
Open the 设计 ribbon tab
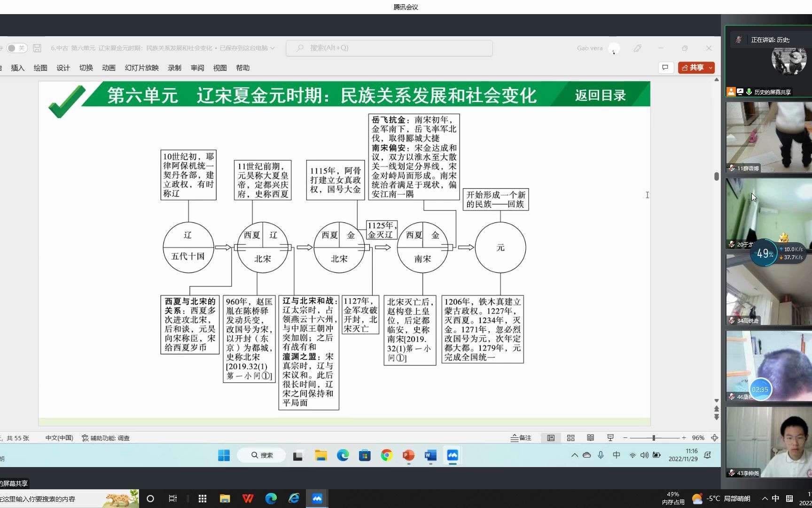tap(63, 68)
